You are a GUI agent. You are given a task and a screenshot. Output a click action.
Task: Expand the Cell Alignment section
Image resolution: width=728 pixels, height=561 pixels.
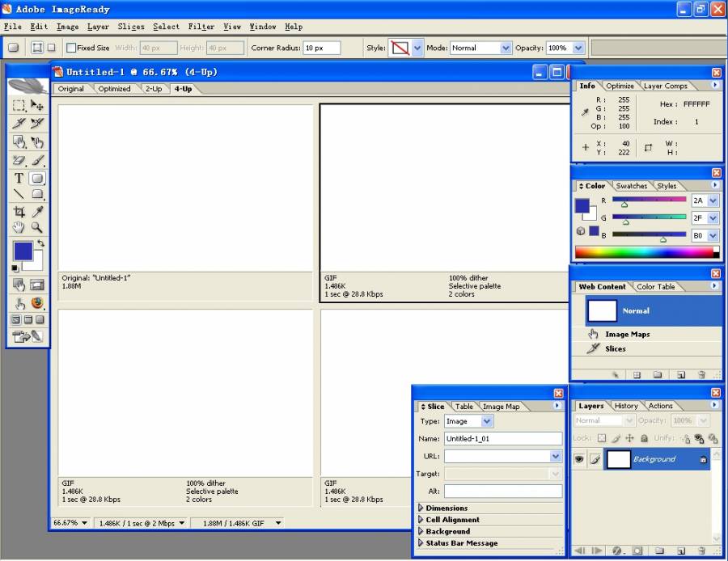[x=421, y=520]
